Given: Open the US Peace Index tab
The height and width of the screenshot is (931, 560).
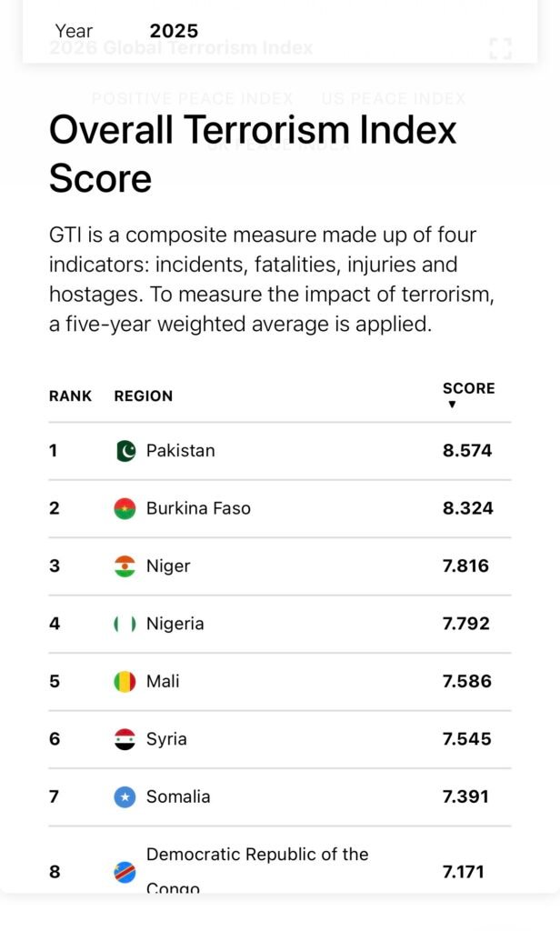Looking at the screenshot, I should click(x=393, y=98).
